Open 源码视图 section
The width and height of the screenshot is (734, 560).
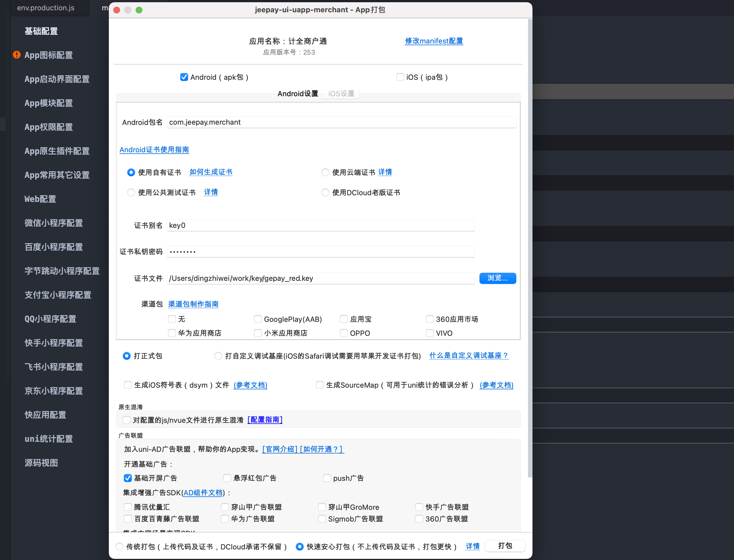click(41, 463)
